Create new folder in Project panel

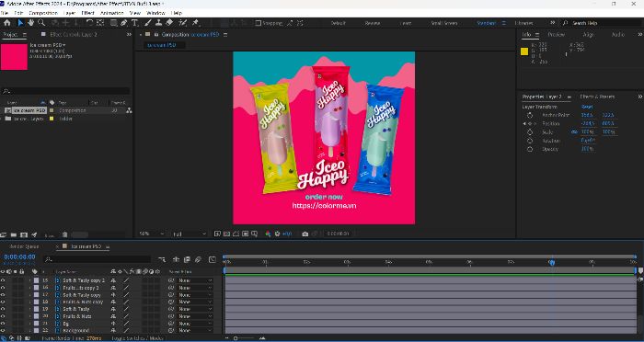coord(14,234)
